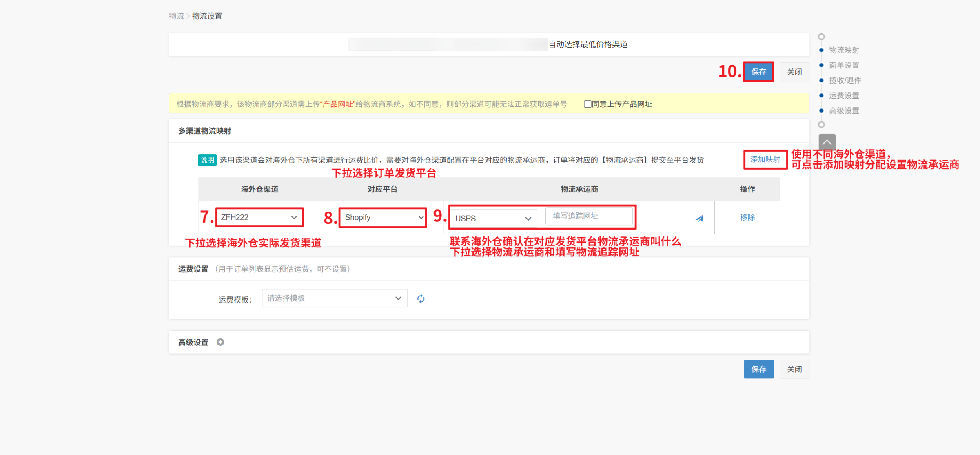
Task: Open the USPS 物流承运商 dropdown
Action: (493, 219)
